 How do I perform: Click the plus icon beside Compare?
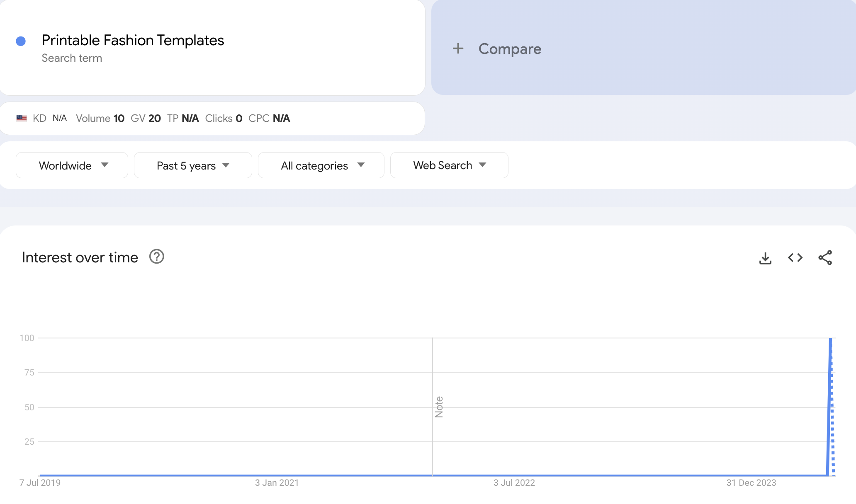pyautogui.click(x=458, y=48)
